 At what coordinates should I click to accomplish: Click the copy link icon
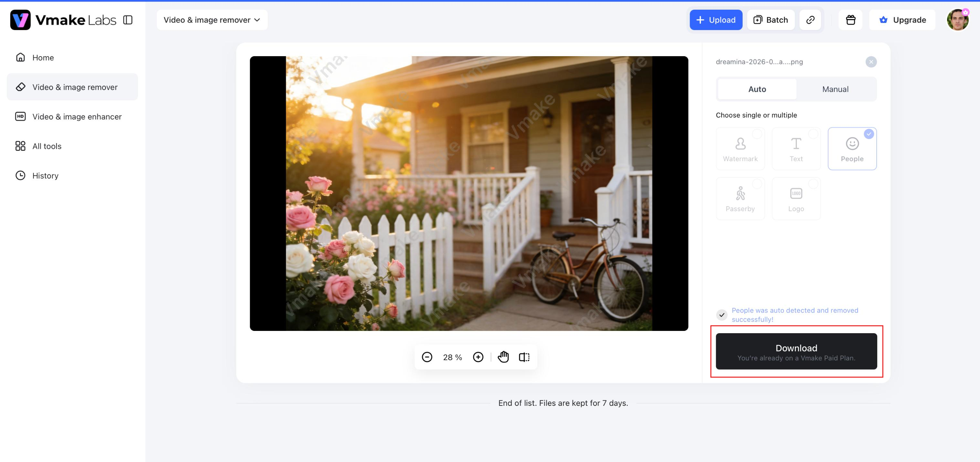810,20
